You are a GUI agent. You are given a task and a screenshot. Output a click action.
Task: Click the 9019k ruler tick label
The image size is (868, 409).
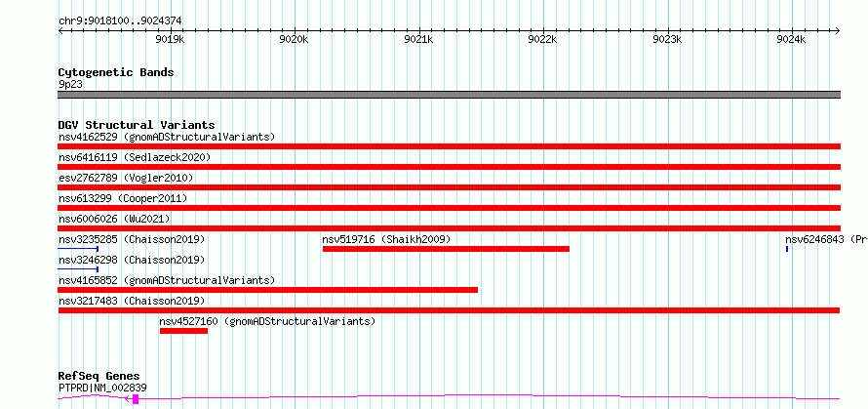(x=170, y=39)
